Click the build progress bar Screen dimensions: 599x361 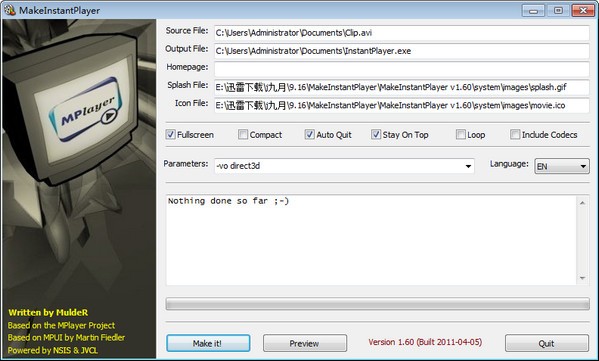pyautogui.click(x=377, y=304)
